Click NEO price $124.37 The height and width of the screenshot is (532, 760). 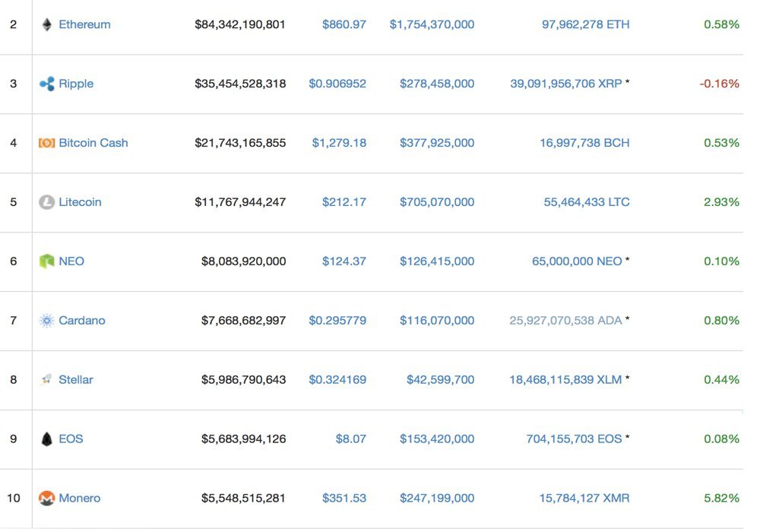(344, 261)
